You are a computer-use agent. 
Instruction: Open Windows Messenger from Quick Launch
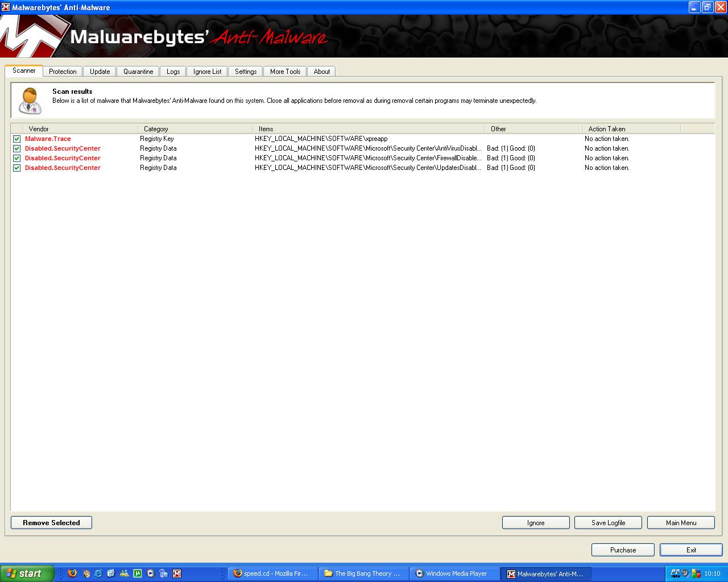[x=125, y=573]
